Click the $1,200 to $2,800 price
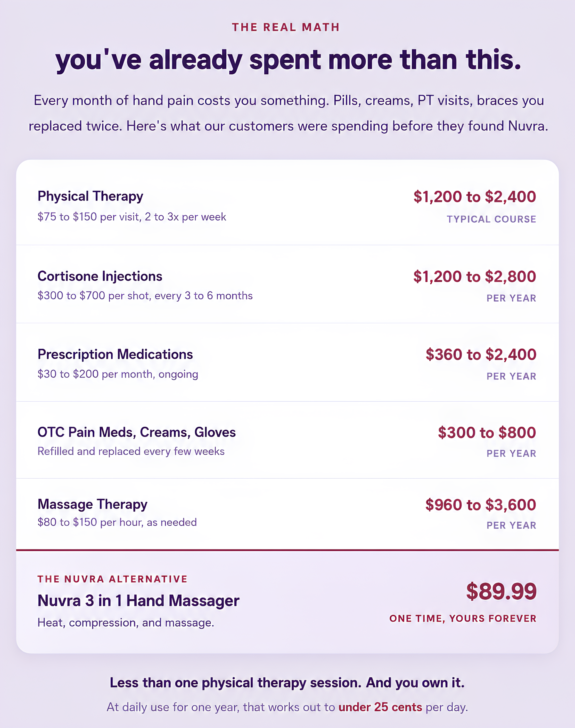Screen dimensions: 575x728 tap(475, 277)
